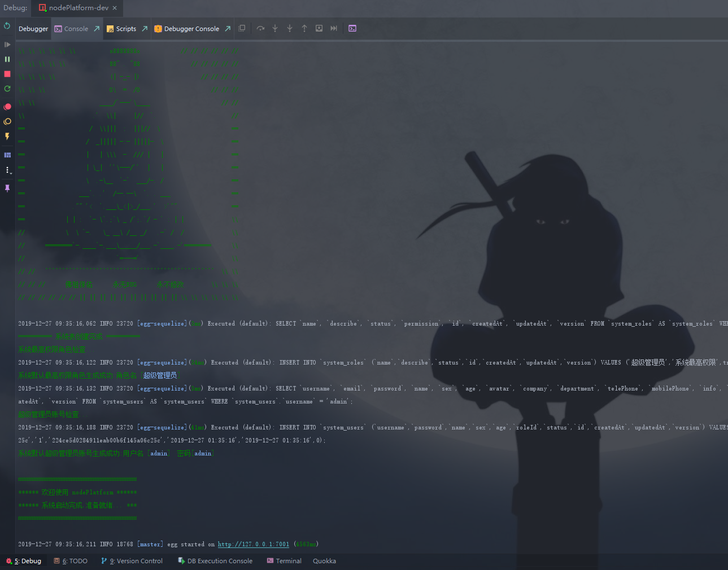Image resolution: width=728 pixels, height=570 pixels.
Task: Pop out Console tab via arrow icon
Action: [x=97, y=29]
